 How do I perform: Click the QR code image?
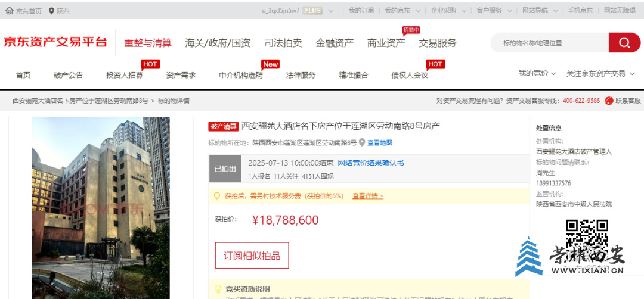click(x=587, y=240)
